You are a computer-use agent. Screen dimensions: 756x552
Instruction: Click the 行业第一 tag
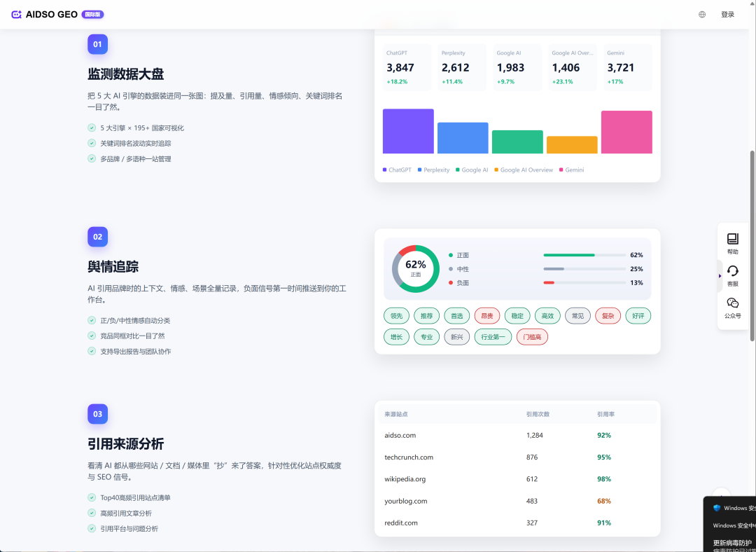(493, 337)
